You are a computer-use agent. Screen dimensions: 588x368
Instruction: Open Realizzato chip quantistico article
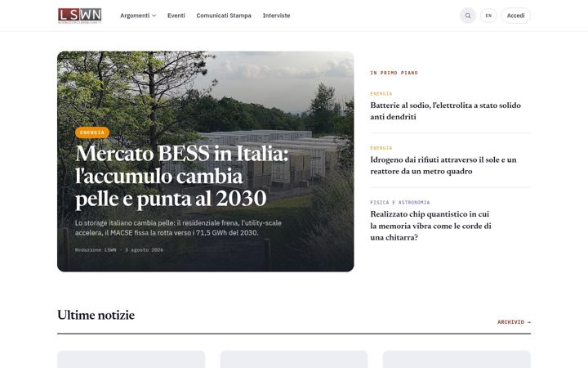tap(430, 226)
